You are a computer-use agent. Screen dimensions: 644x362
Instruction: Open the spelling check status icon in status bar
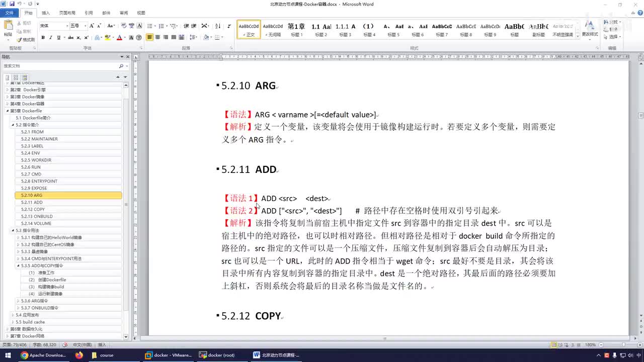coord(65,345)
